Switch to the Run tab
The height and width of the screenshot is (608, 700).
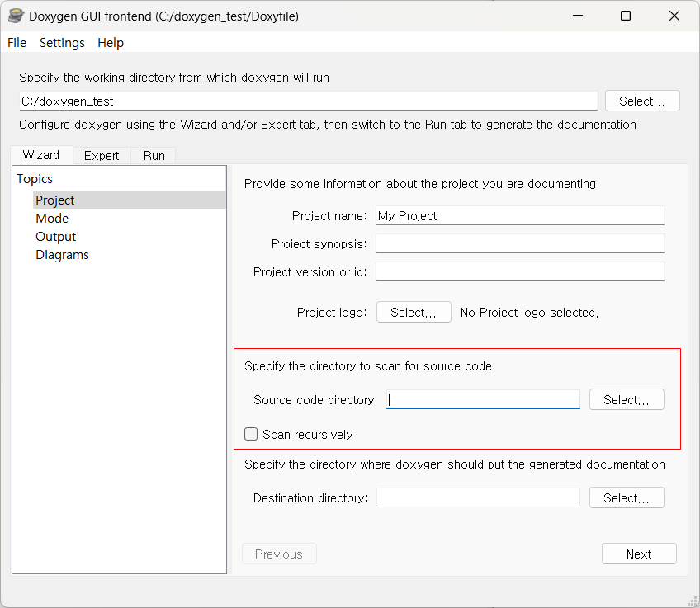click(154, 156)
